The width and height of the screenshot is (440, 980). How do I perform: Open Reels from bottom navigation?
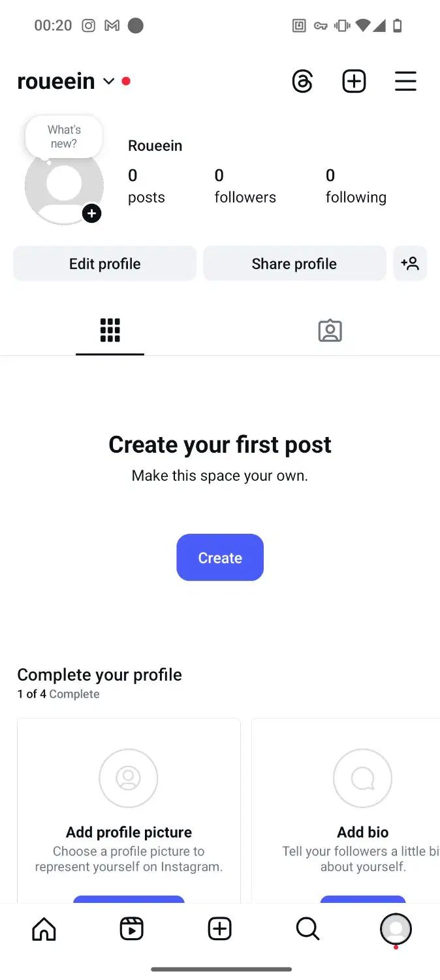[132, 928]
